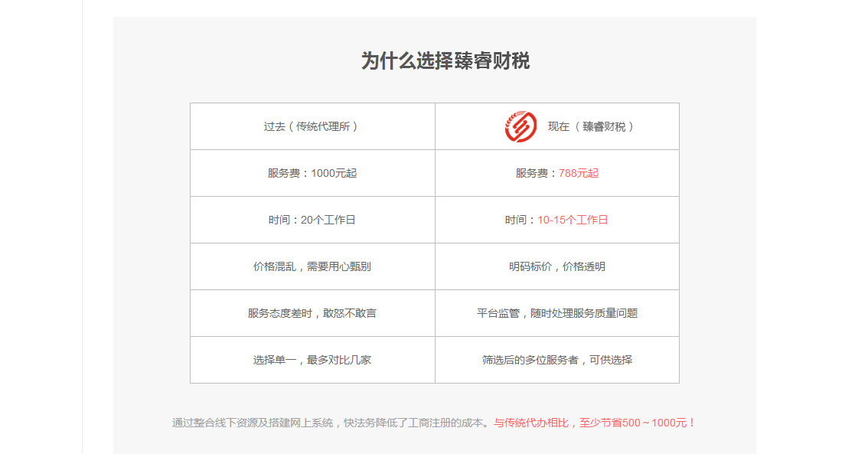Click the 现在（臻睿财税） header text

click(x=592, y=127)
